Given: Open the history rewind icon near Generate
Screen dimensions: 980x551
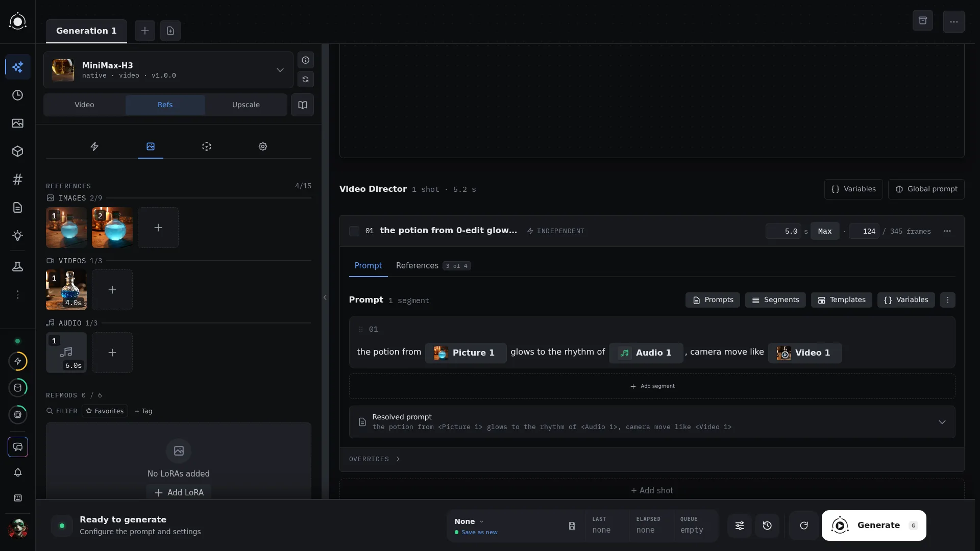Looking at the screenshot, I should tap(767, 525).
